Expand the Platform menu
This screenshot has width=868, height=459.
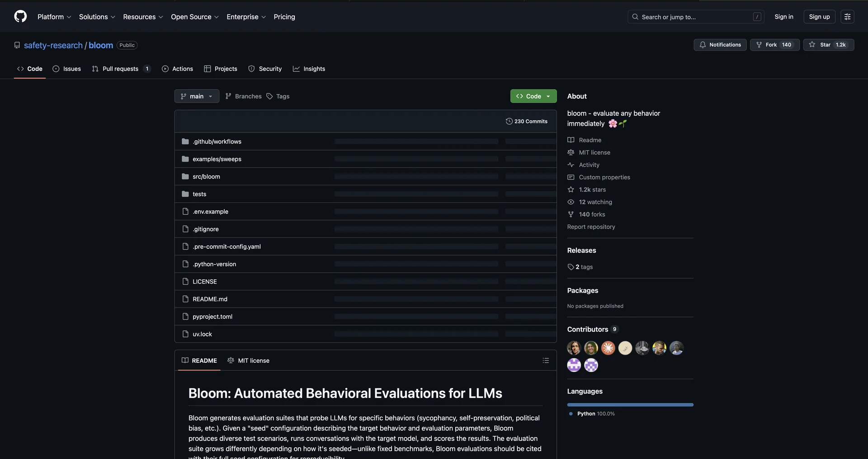[x=54, y=17]
